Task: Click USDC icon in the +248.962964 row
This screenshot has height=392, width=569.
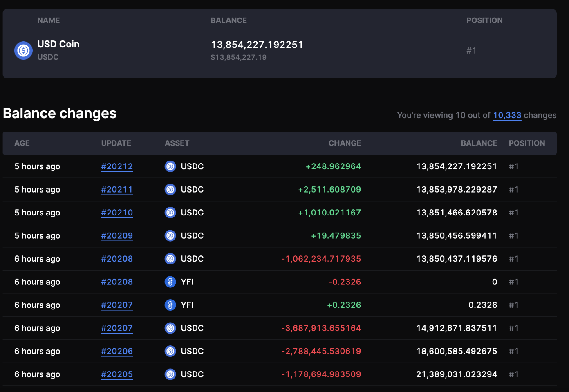Action: (x=170, y=166)
